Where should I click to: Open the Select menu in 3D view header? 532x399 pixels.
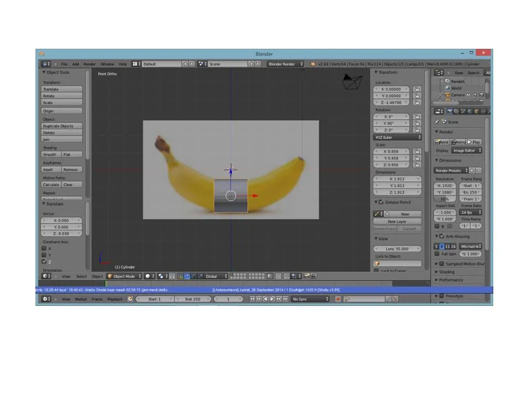pos(81,276)
